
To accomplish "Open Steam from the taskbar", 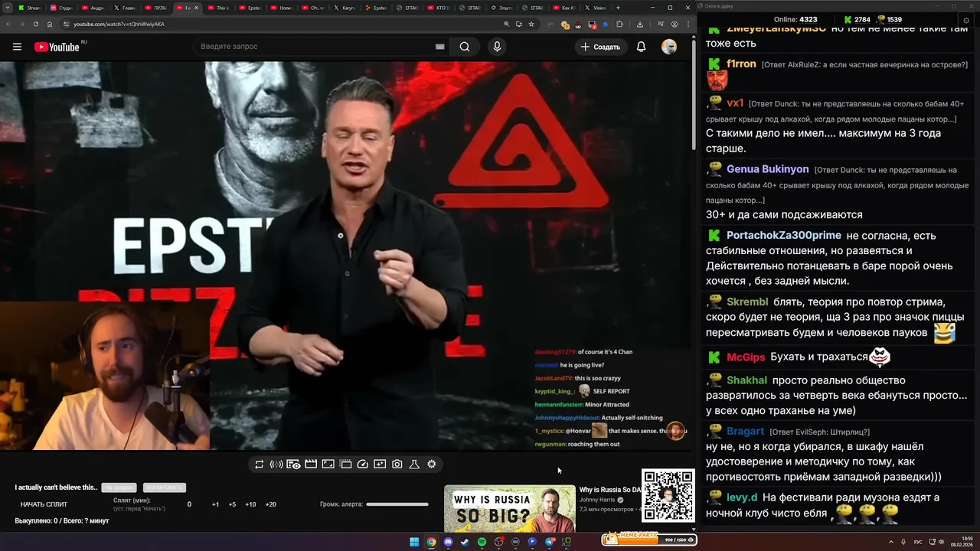I will 465,542.
